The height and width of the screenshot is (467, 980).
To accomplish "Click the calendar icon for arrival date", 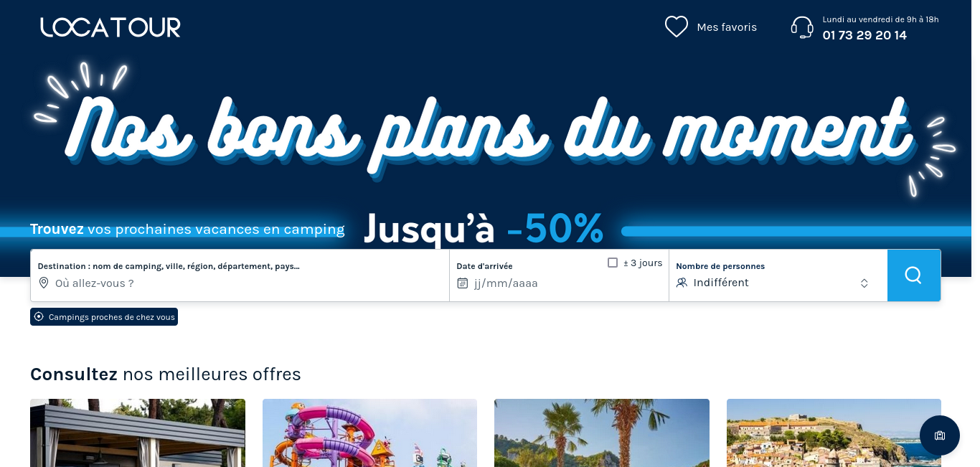I will [x=463, y=283].
